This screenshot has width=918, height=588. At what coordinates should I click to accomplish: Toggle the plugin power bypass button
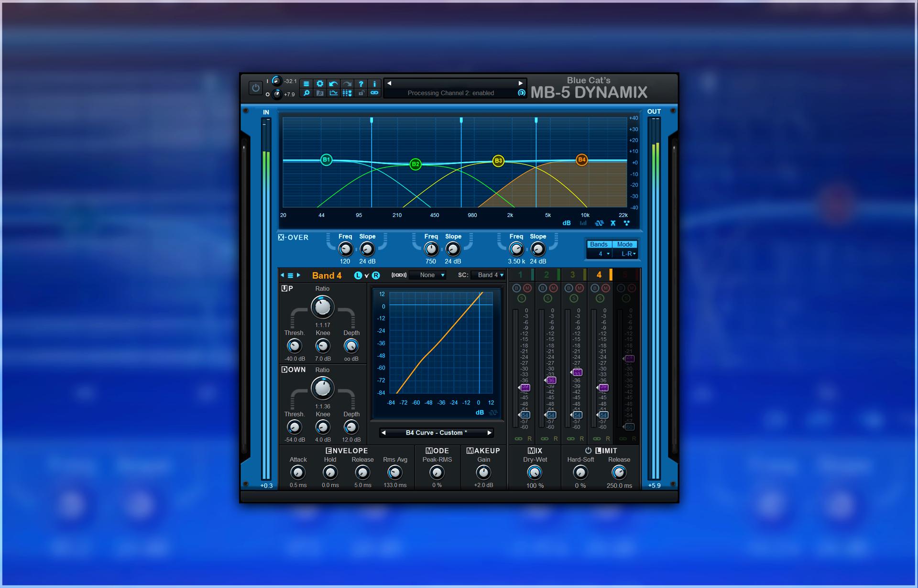click(256, 88)
